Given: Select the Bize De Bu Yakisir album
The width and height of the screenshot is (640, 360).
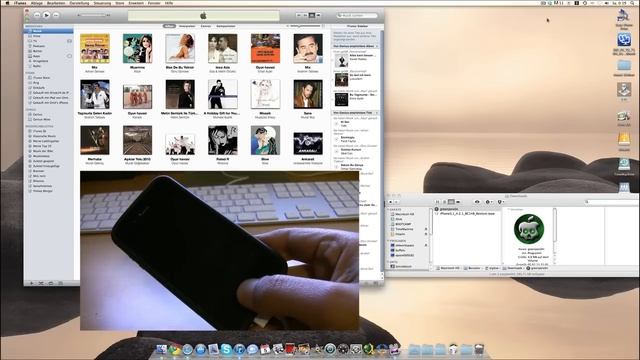Looking at the screenshot, I should pyautogui.click(x=180, y=49).
